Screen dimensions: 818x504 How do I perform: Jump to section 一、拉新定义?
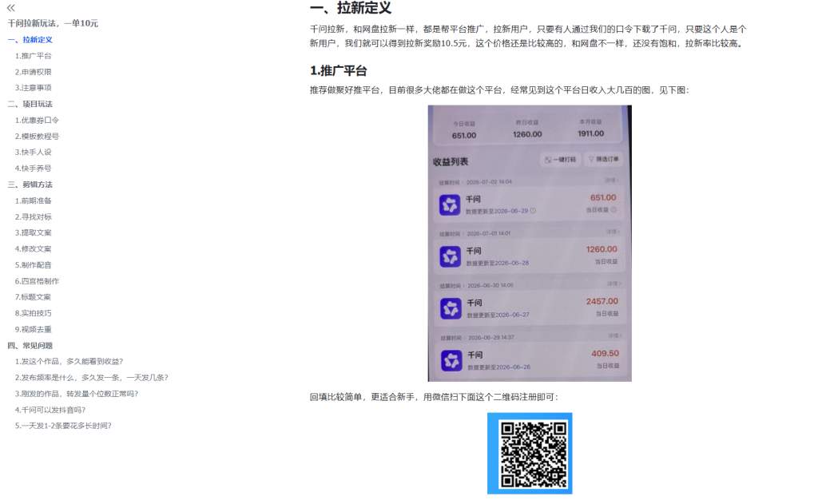pos(30,40)
